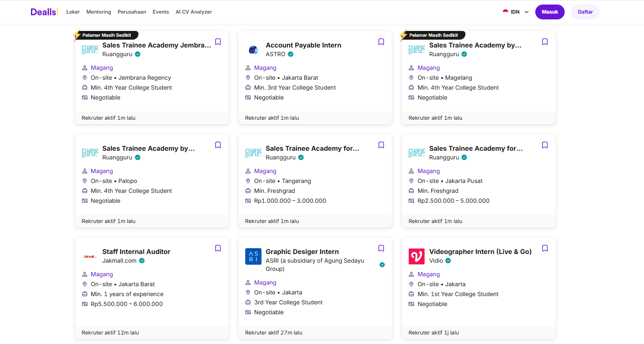Click Ruangguru logo on Magelang card
Screen dimensions: 644x344
(x=417, y=50)
